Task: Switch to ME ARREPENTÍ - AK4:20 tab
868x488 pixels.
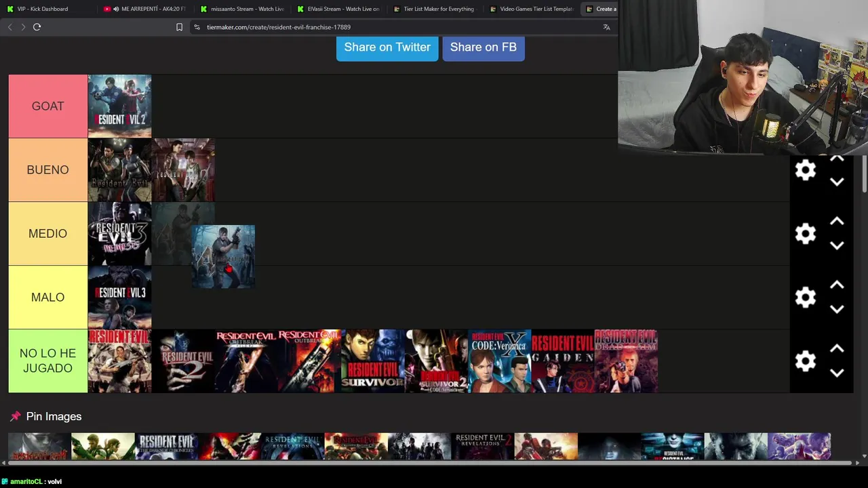Action: pos(145,9)
